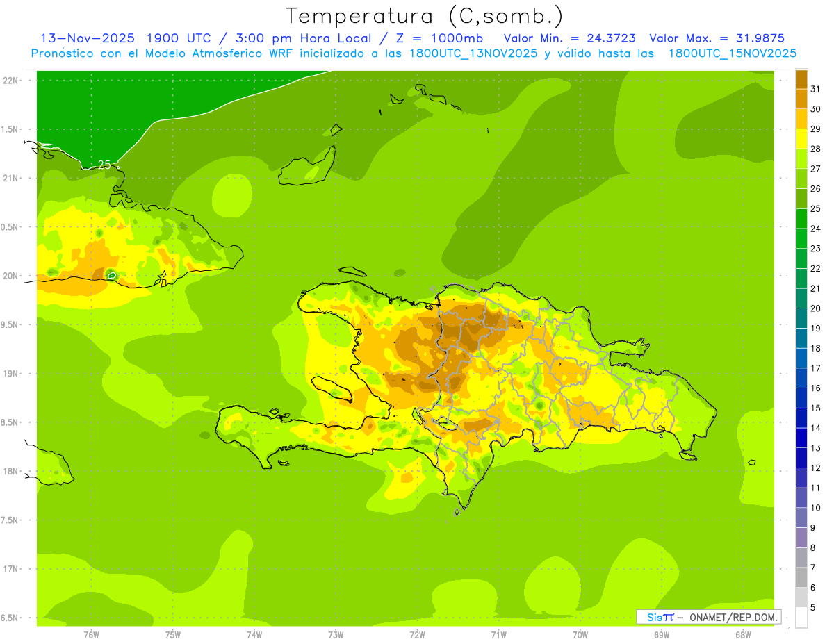
Task: Click the SisTT ONAMET/REP.DOM. watermark label
Action: point(708,616)
